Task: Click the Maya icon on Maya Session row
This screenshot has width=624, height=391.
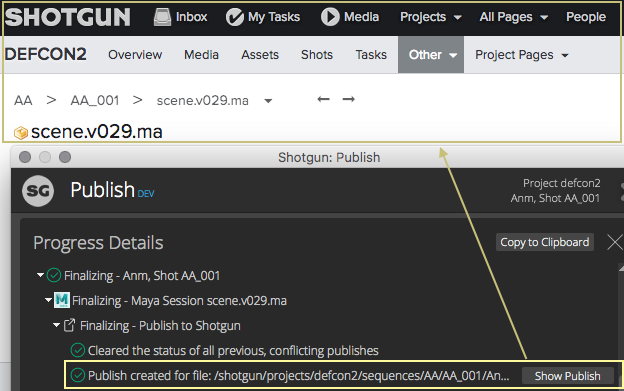Action: 62,300
